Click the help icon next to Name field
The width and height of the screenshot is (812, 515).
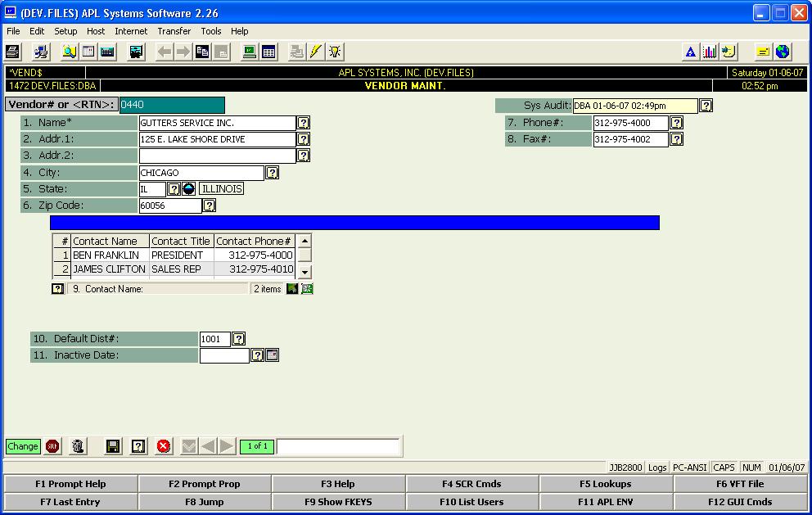304,123
